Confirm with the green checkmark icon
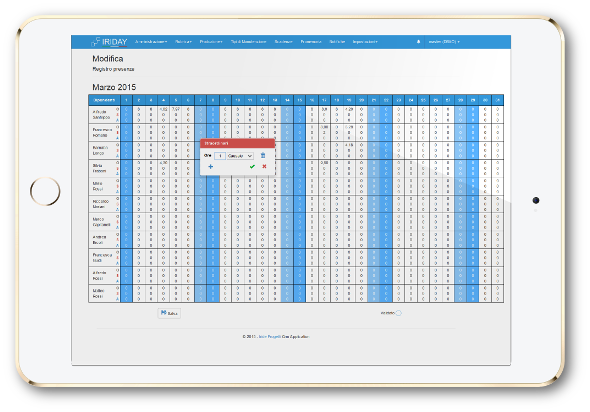Screen dimensions: 590x412 coord(252,166)
